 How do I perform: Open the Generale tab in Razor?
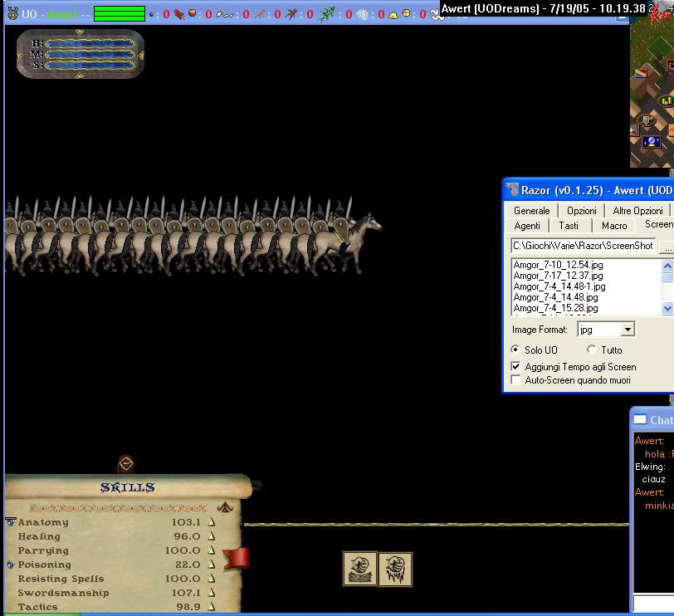(x=531, y=211)
